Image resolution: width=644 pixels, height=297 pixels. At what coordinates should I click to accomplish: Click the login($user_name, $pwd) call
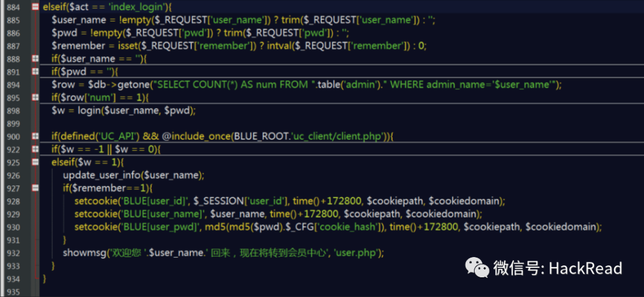pos(137,110)
